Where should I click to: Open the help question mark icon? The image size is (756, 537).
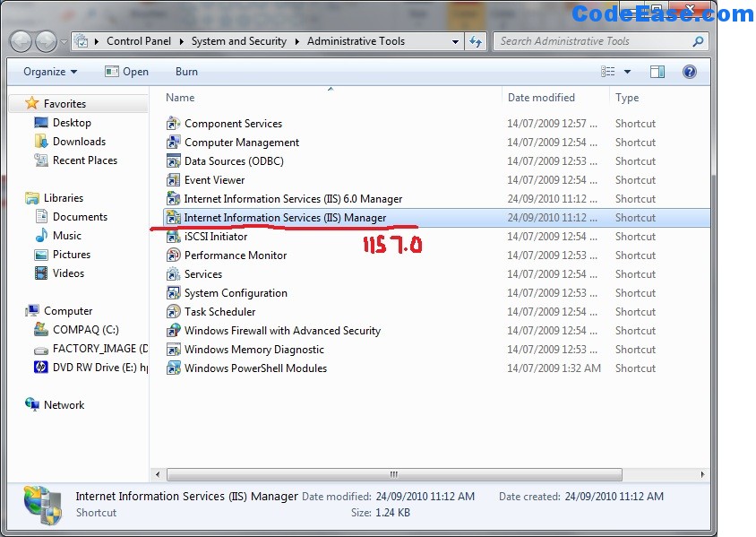click(690, 72)
